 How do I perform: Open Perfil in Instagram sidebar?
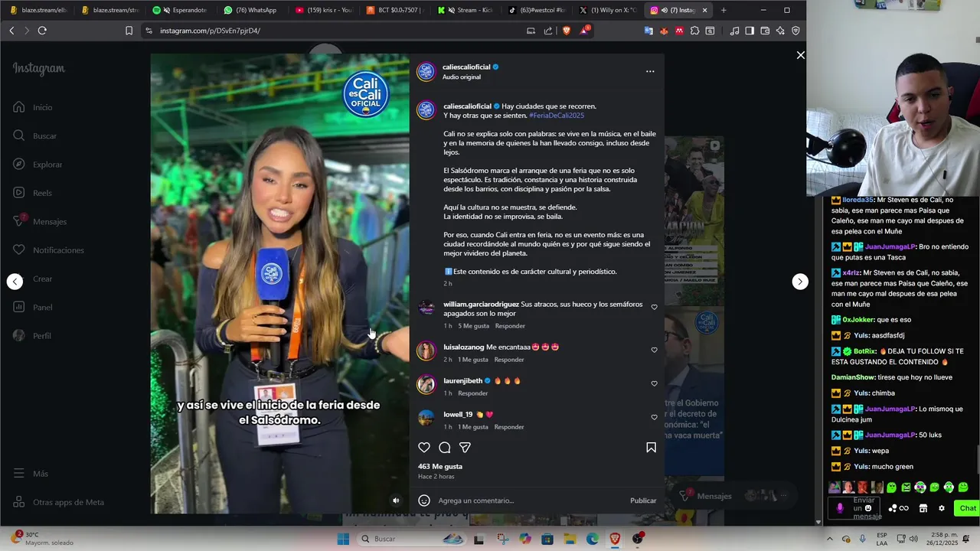click(32, 336)
